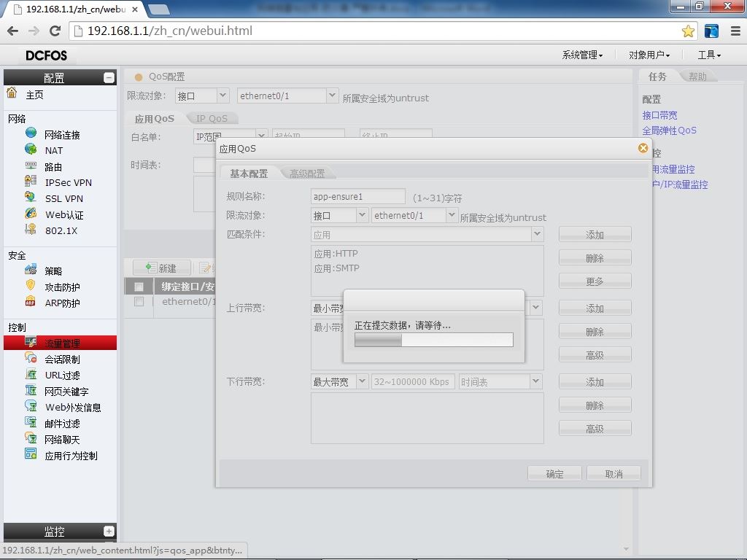Viewport: 747px width, 560px height.
Task: Click the 确定 button
Action: [554, 473]
